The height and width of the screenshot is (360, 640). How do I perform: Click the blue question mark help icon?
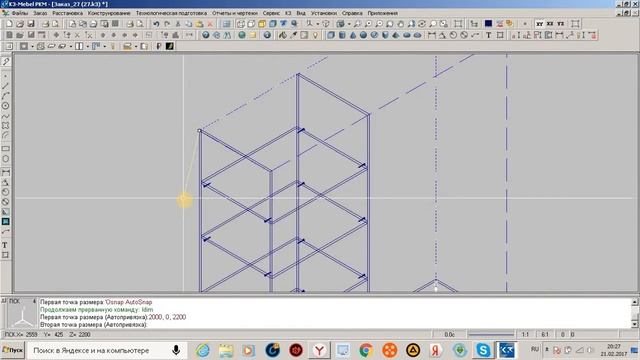point(206,36)
